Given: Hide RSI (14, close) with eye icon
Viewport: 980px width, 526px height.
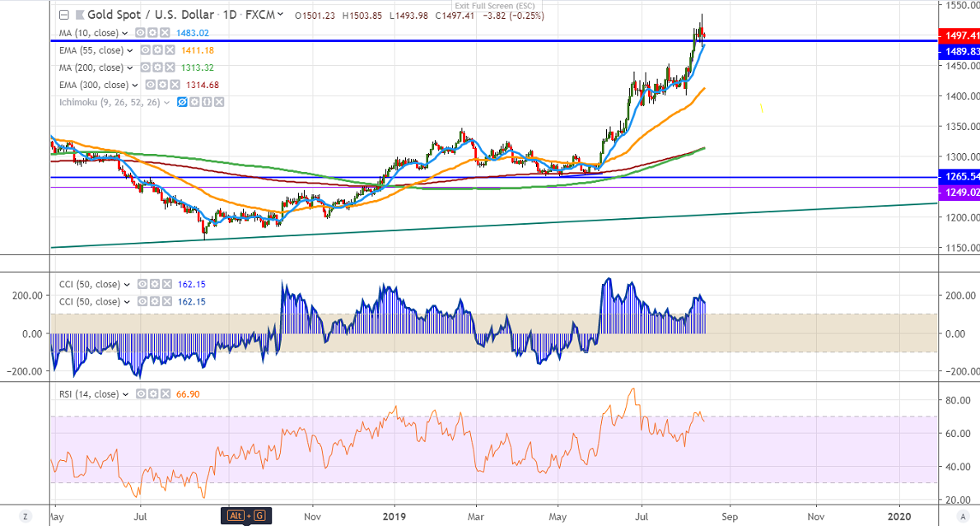Looking at the screenshot, I should tap(142, 394).
